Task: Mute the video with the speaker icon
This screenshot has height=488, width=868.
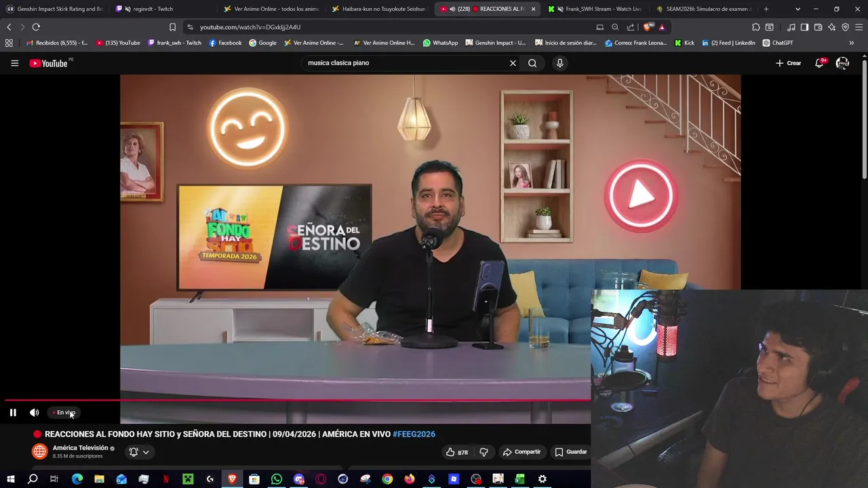Action: 34,412
